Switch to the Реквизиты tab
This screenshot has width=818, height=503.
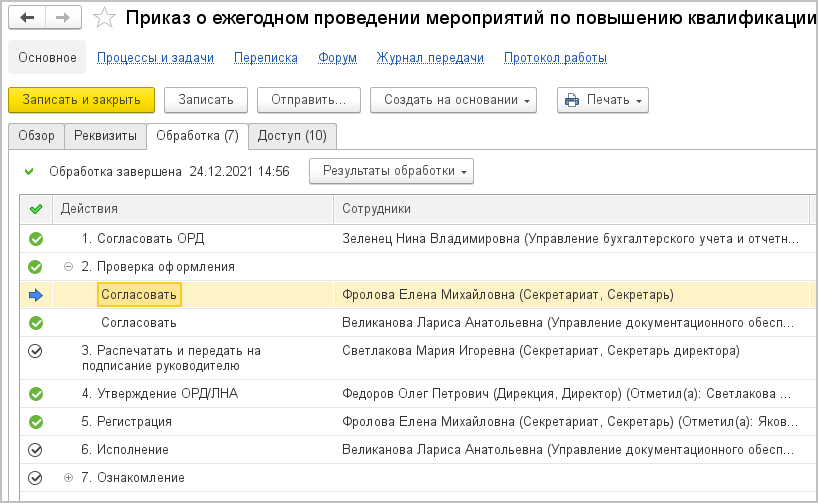pyautogui.click(x=105, y=136)
